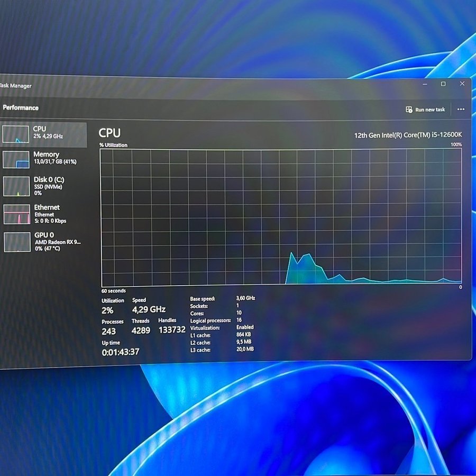Click the Base speed 3,60 GHz value

(245, 298)
